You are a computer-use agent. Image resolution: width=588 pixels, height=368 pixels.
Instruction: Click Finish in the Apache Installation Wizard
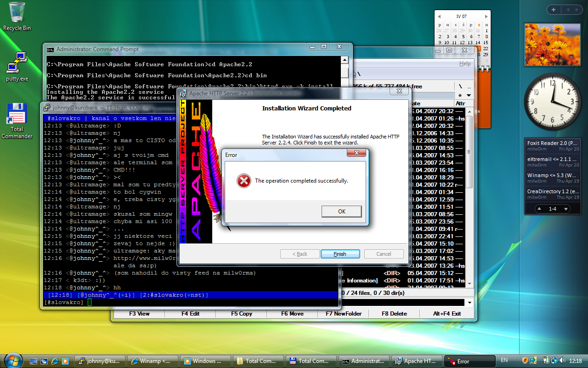[x=340, y=254]
